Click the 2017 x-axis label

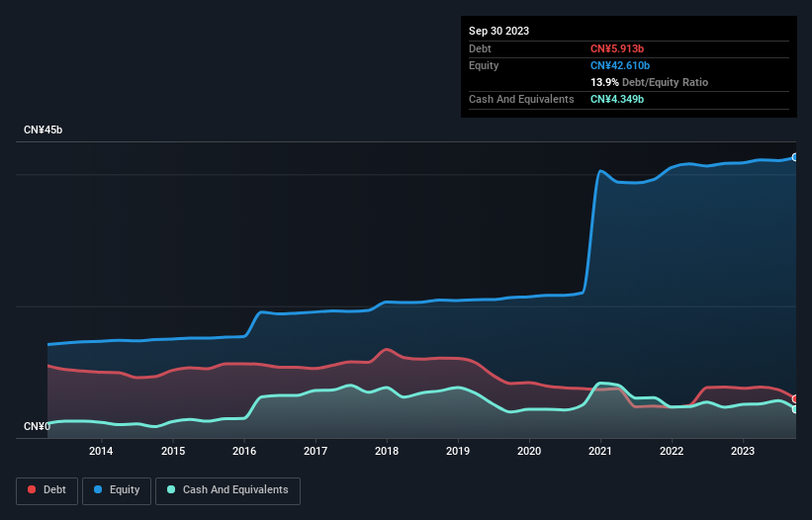click(x=316, y=451)
